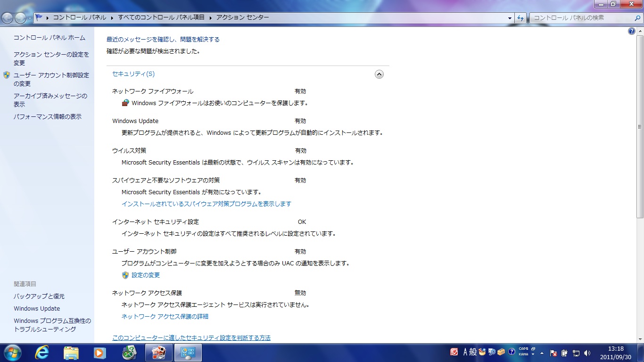Viewport: 644px width, 362px height.
Task: Open the IME tools toolbox icon
Action: [501, 352]
